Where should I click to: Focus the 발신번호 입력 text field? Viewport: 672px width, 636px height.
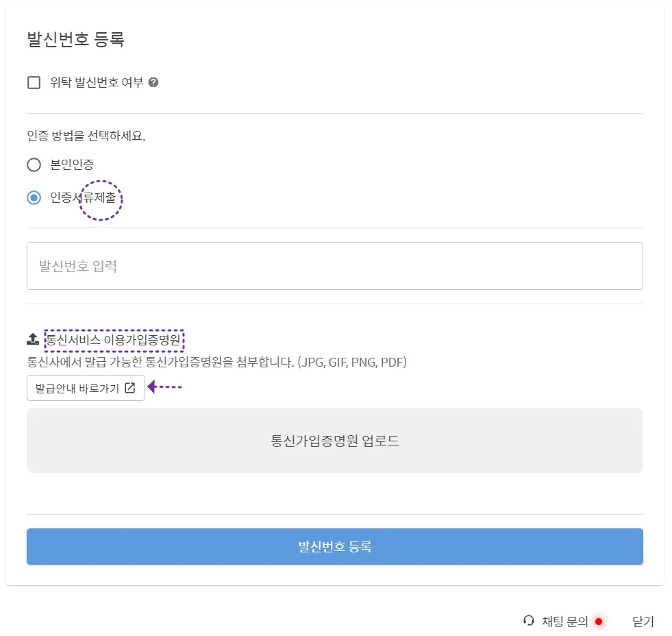point(334,266)
